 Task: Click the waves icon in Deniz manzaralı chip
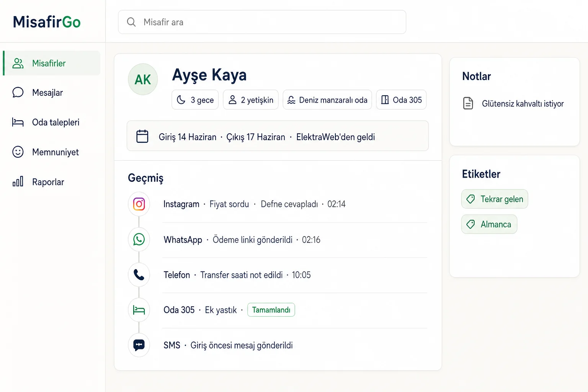(x=291, y=100)
